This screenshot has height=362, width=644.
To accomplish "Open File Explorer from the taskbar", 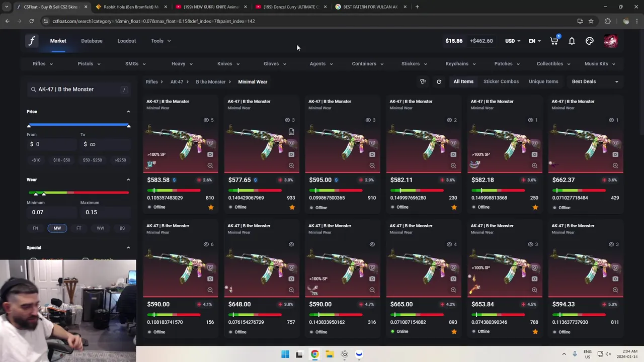I will (329, 354).
